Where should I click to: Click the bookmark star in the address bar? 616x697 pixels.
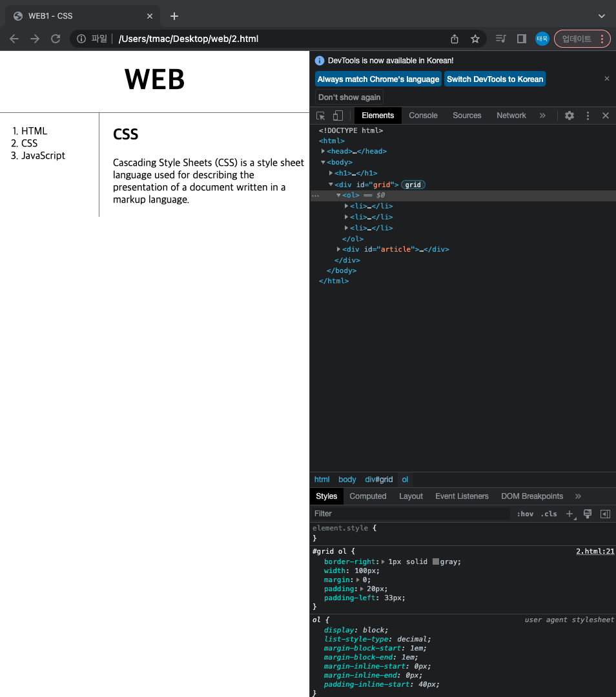[x=475, y=38]
